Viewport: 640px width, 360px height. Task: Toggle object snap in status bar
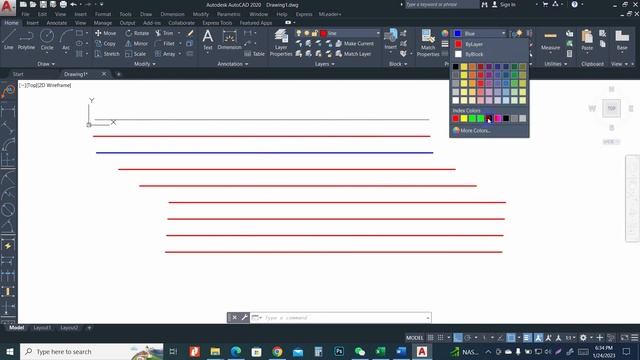[511, 338]
